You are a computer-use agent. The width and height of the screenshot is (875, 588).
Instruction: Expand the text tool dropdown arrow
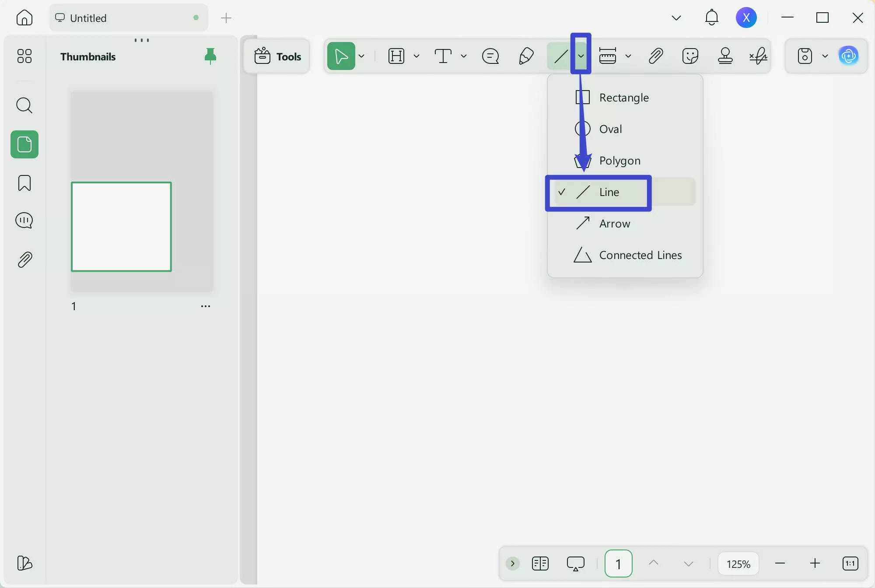pos(464,56)
